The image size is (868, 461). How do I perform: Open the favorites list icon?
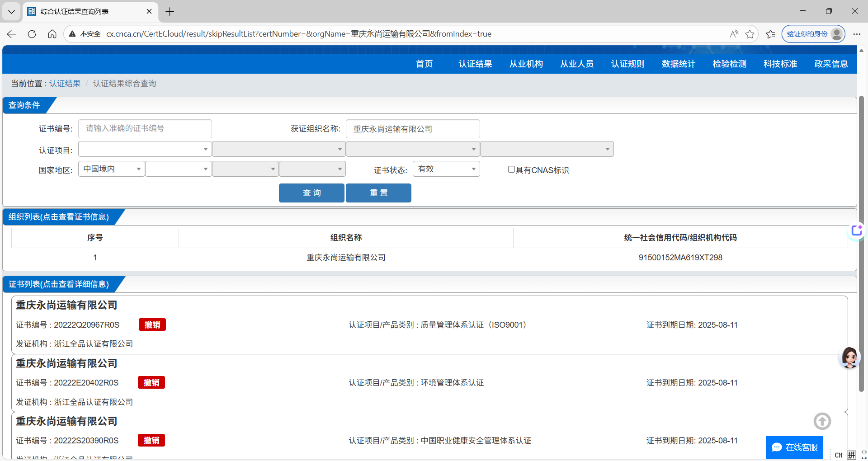click(771, 34)
